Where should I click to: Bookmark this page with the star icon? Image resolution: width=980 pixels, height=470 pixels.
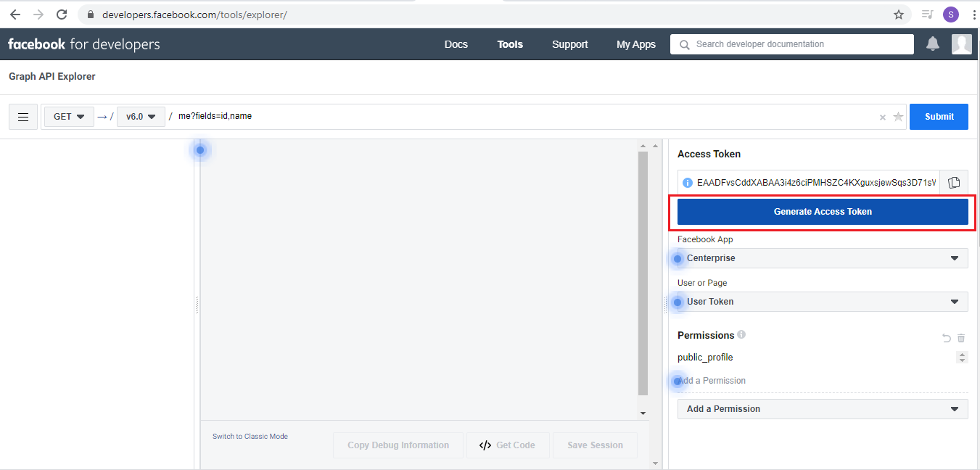[x=899, y=15]
